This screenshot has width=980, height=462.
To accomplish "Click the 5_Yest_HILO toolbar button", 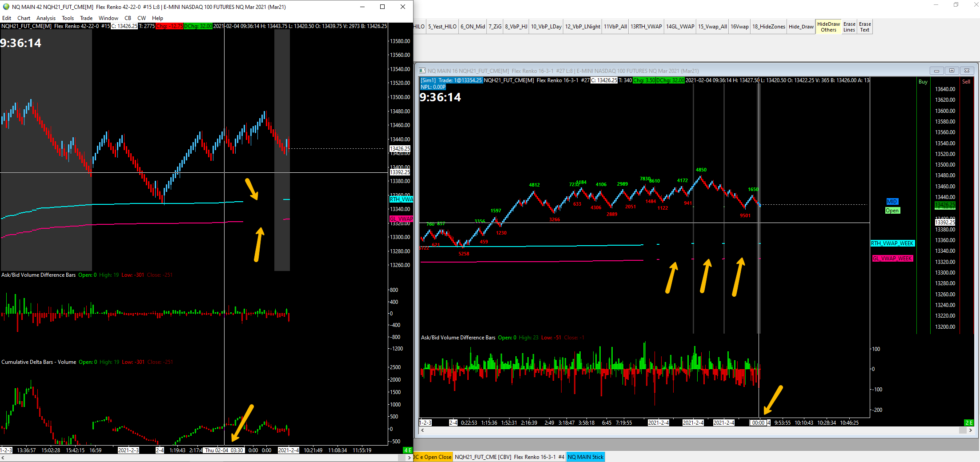I will coord(442,27).
